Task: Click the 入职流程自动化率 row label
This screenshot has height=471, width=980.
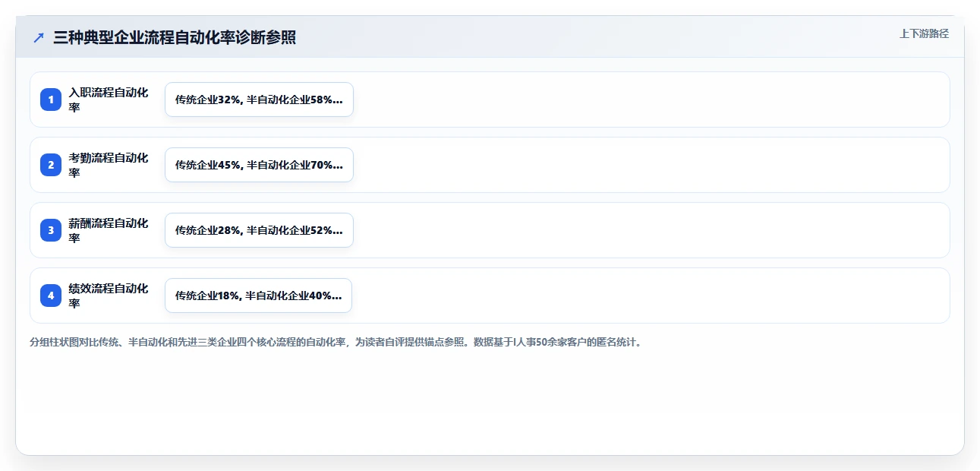Action: point(109,100)
